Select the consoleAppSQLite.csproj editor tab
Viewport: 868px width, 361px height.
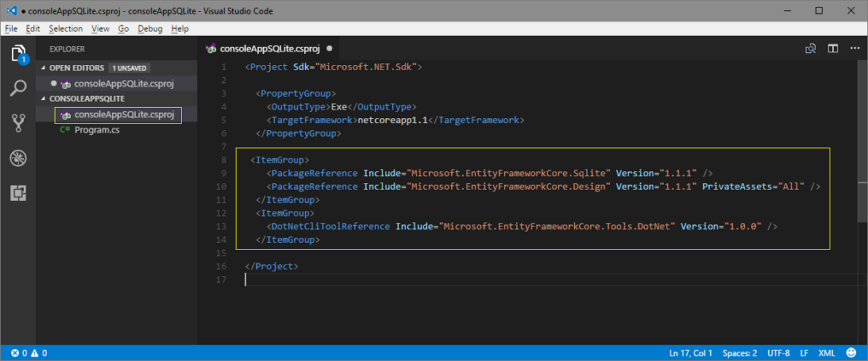pos(268,48)
